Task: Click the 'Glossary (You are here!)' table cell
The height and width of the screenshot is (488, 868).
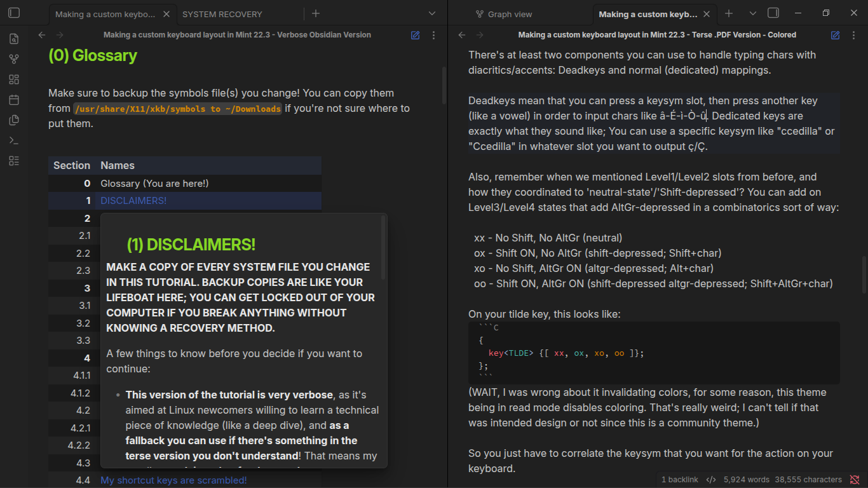Action: [x=154, y=184]
